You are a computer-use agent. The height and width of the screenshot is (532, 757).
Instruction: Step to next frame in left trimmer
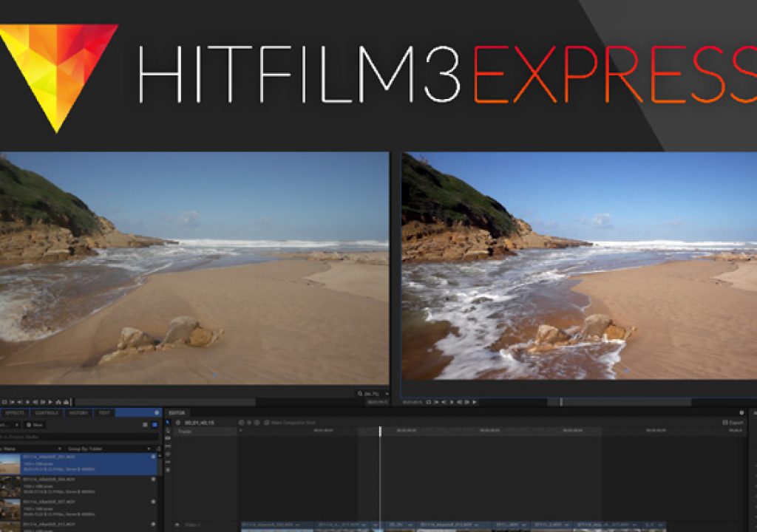[42, 402]
